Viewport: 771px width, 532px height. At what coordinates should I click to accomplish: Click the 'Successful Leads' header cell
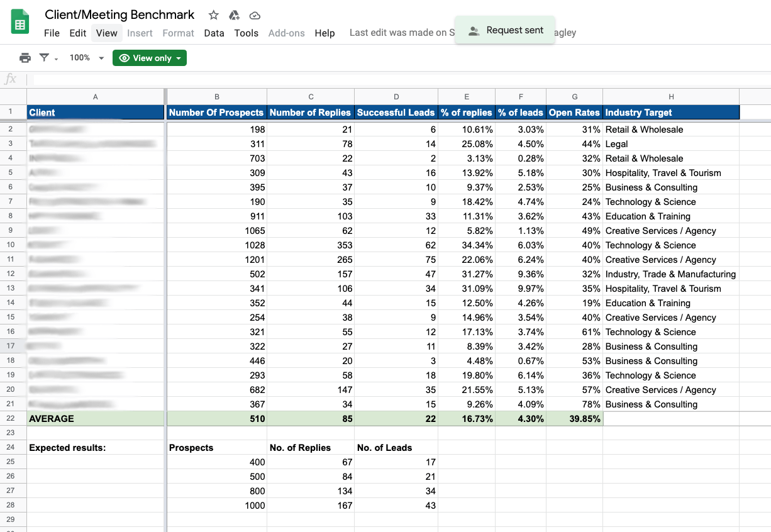pos(396,113)
